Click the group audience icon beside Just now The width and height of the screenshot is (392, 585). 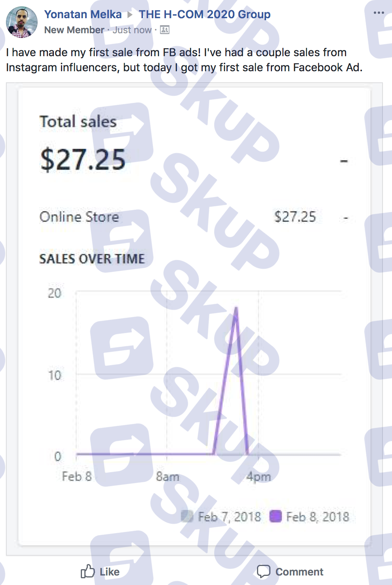pyautogui.click(x=165, y=30)
